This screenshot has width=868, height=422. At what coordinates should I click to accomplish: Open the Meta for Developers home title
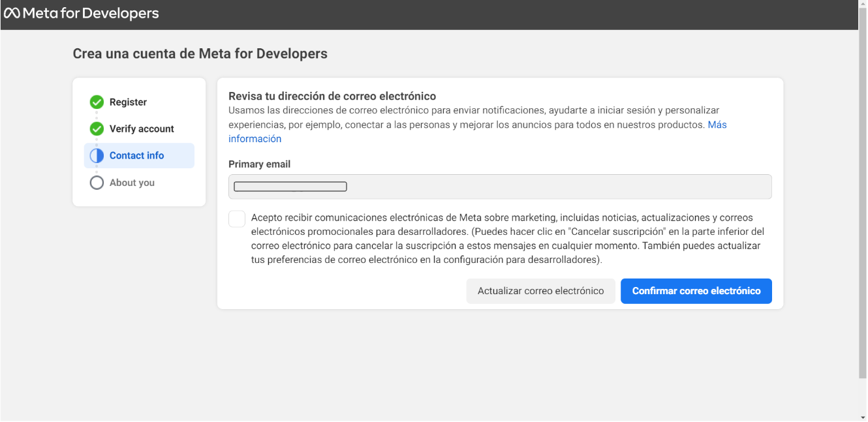pyautogui.click(x=90, y=13)
